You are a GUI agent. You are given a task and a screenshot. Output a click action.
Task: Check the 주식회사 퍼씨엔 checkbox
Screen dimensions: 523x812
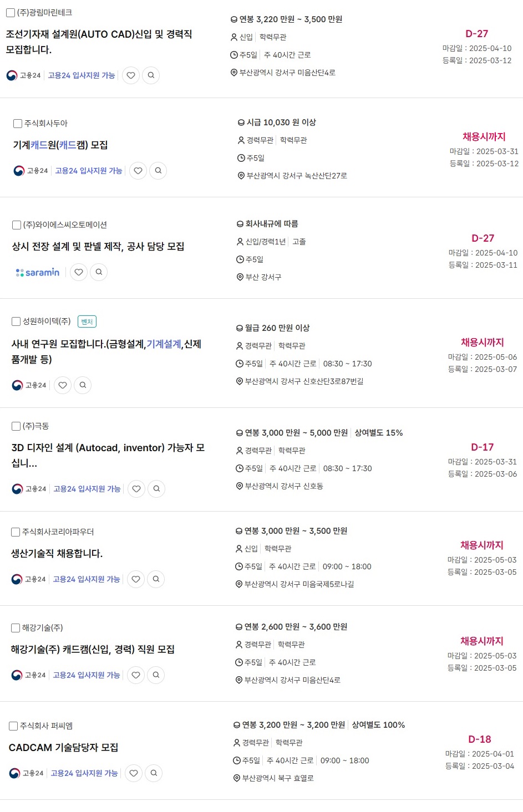pyautogui.click(x=13, y=726)
